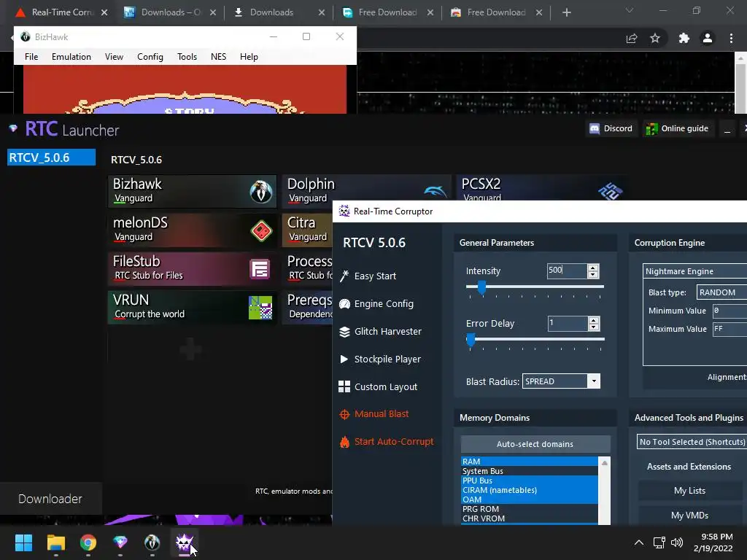Expand Chrome tab search chevron
Image resolution: width=747 pixels, height=560 pixels.
(630, 10)
